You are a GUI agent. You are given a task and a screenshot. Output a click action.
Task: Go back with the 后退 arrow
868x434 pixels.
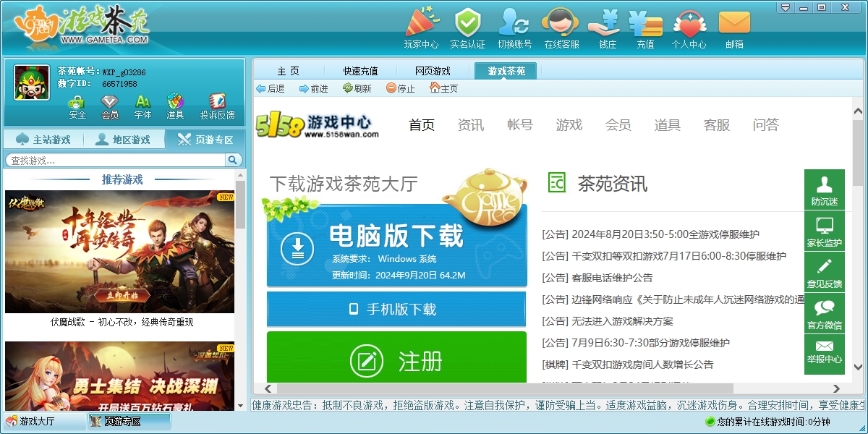270,88
